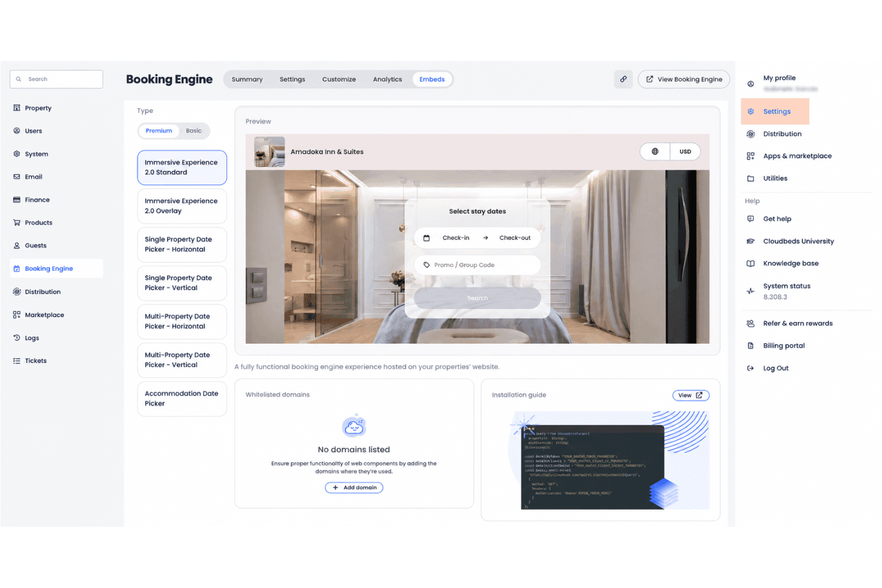882x588 pixels.
Task: Click the Cloudbeds University graduation cap icon
Action: (x=751, y=241)
